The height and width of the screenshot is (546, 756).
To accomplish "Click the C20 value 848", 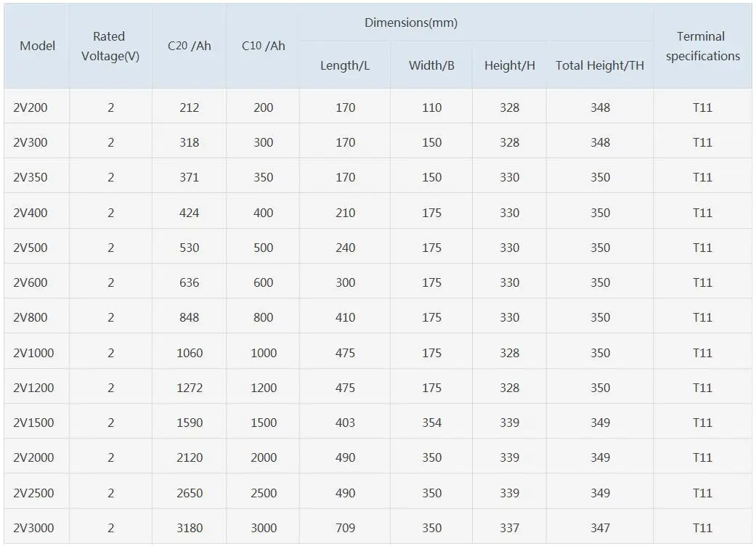I will pos(190,317).
